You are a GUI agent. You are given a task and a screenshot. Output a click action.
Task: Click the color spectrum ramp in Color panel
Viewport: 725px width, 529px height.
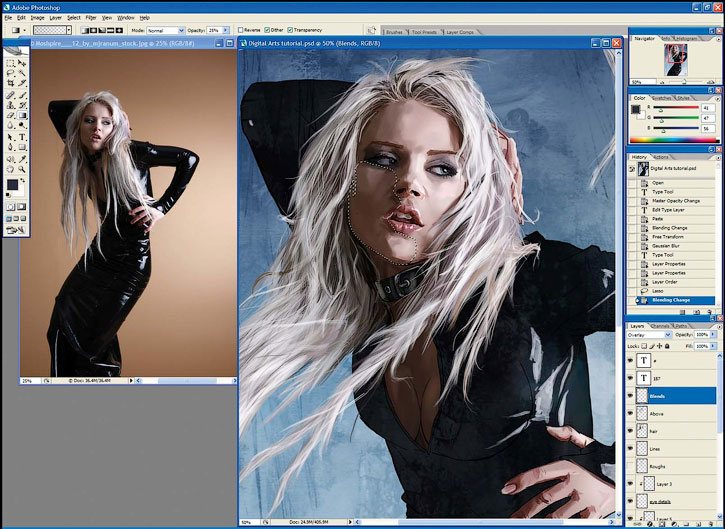pos(674,140)
